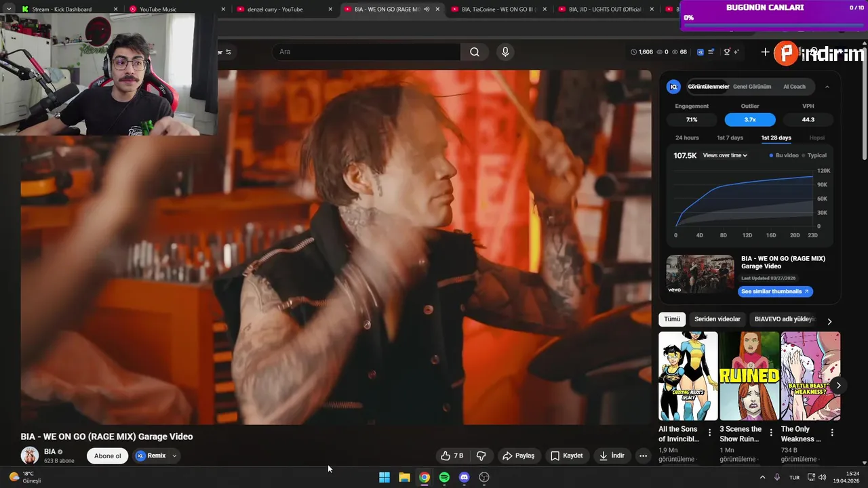Image resolution: width=868 pixels, height=488 pixels.
Task: Open Discord from taskbar
Action: pos(464,477)
